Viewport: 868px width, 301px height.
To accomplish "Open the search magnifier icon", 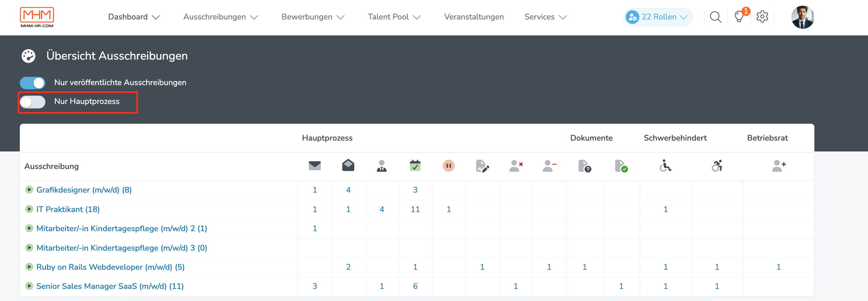I will pos(715,17).
